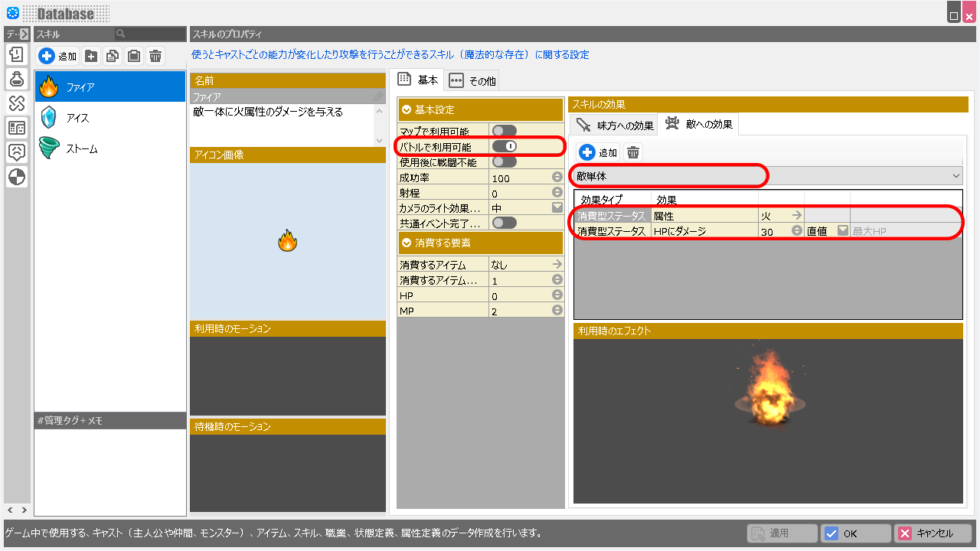Click the new folder icon in skill toolbar

[91, 56]
